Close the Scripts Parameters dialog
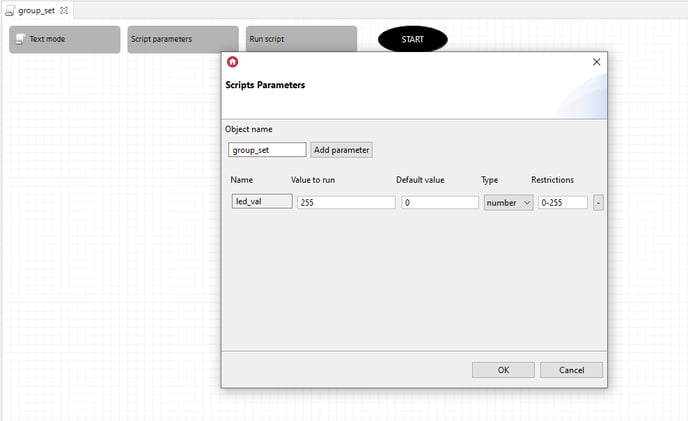688x421 pixels. pyautogui.click(x=596, y=62)
